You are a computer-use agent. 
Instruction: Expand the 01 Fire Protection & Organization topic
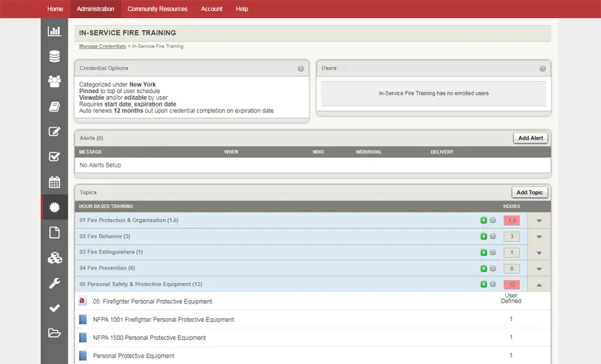pos(539,221)
